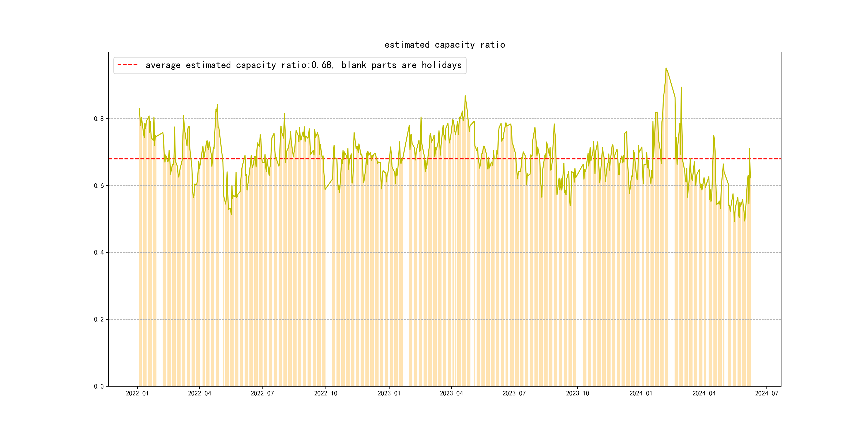Click the 0.6 y-axis tick label
Image resolution: width=868 pixels, height=434 pixels.
click(98, 186)
